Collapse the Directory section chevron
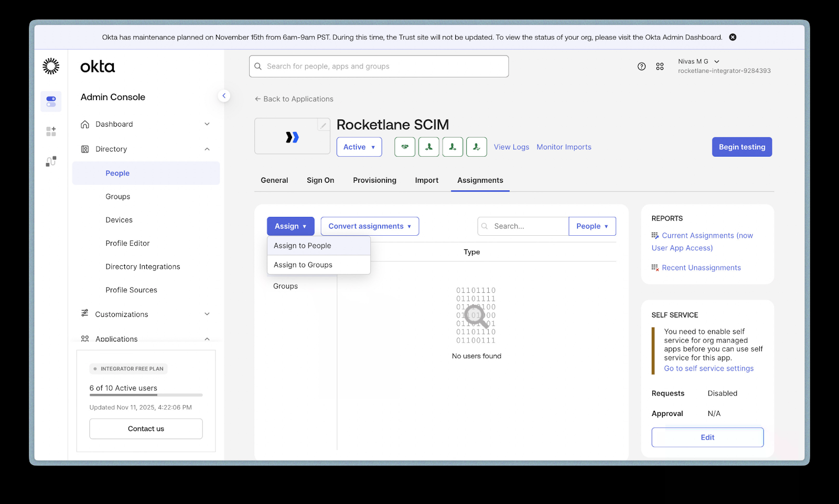 pyautogui.click(x=207, y=149)
